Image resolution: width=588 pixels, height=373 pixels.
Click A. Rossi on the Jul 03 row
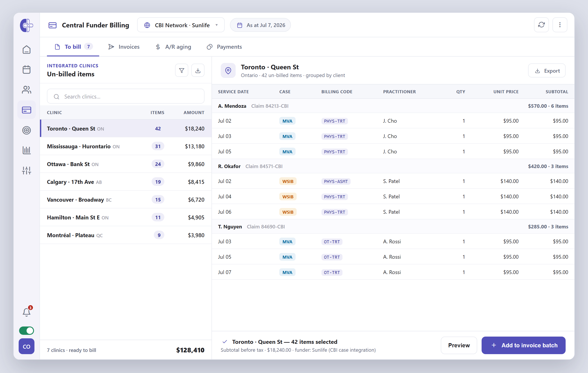392,242
